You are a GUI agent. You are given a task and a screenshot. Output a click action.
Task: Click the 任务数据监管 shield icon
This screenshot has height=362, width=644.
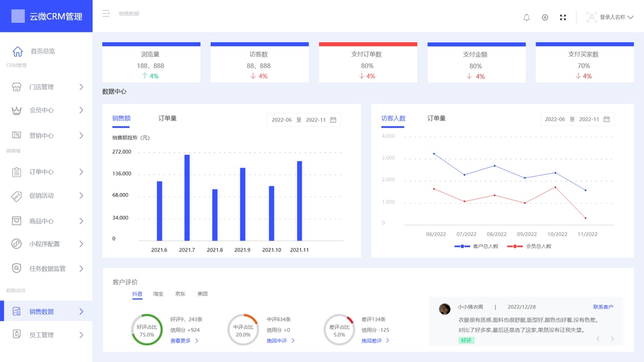(16, 268)
